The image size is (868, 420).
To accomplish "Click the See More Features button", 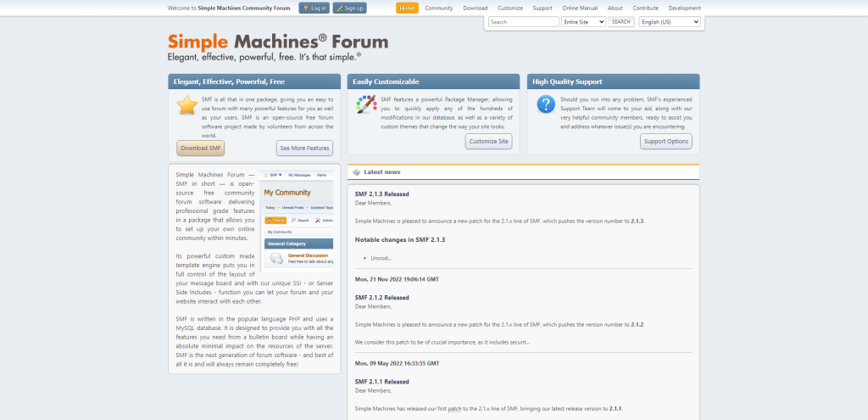I will coord(304,148).
